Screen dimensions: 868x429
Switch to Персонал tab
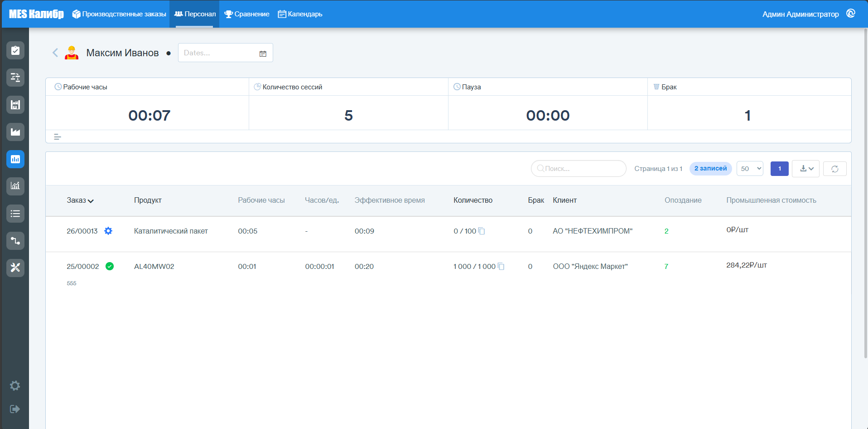(x=195, y=14)
